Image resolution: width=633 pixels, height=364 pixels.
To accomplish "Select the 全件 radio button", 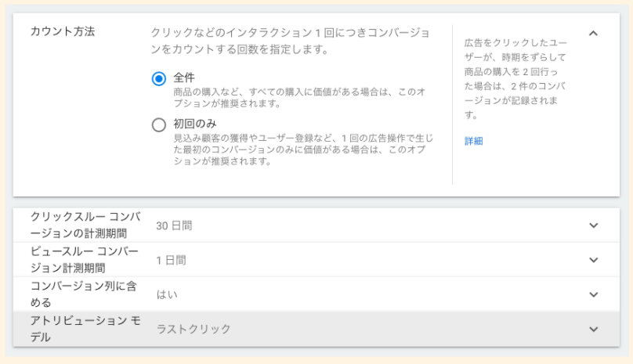I will [159, 78].
